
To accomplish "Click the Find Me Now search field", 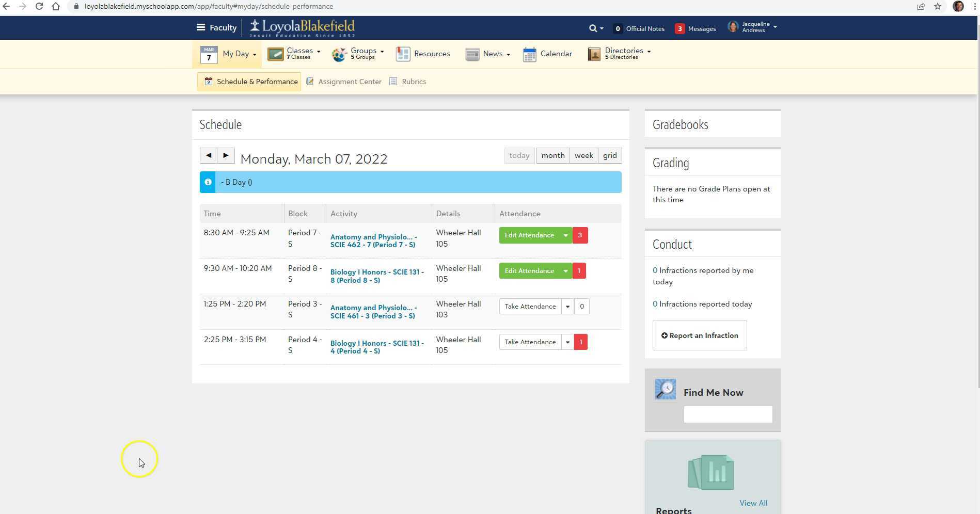I will (x=728, y=414).
